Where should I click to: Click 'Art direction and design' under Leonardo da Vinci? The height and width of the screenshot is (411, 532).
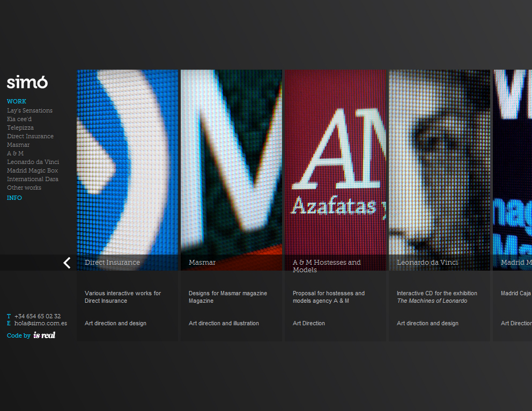(428, 324)
